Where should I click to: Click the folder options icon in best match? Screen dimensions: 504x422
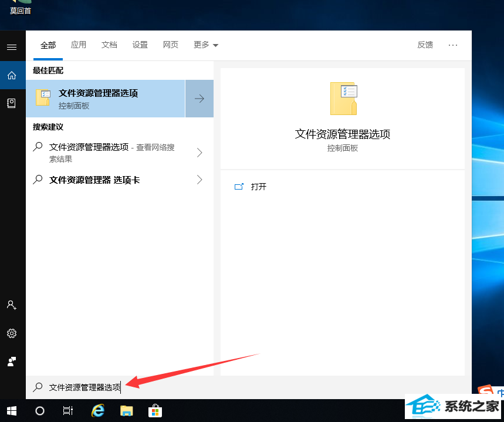point(43,98)
